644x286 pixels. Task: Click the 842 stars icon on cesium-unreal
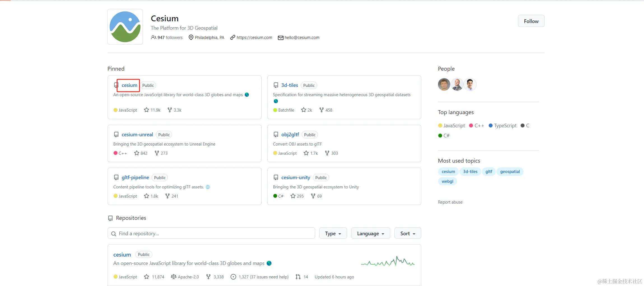coord(136,153)
